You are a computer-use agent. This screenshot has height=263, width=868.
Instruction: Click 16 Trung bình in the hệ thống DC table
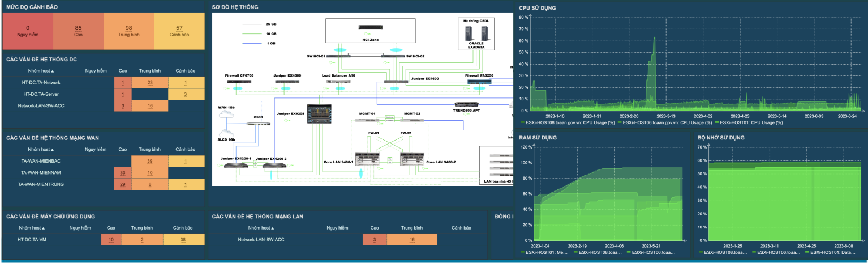point(150,105)
